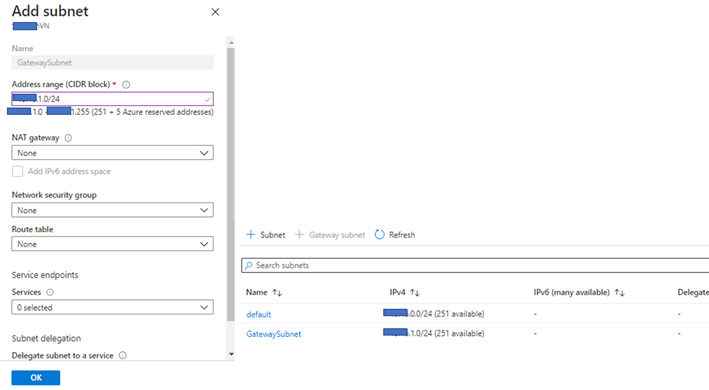
Task: Click the Service endpoints heading
Action: (45, 275)
